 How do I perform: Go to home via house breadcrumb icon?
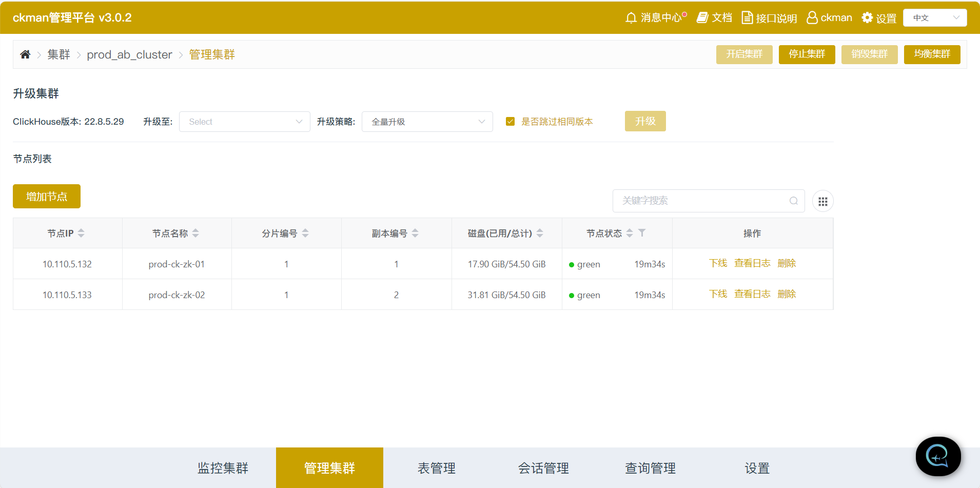(25, 54)
